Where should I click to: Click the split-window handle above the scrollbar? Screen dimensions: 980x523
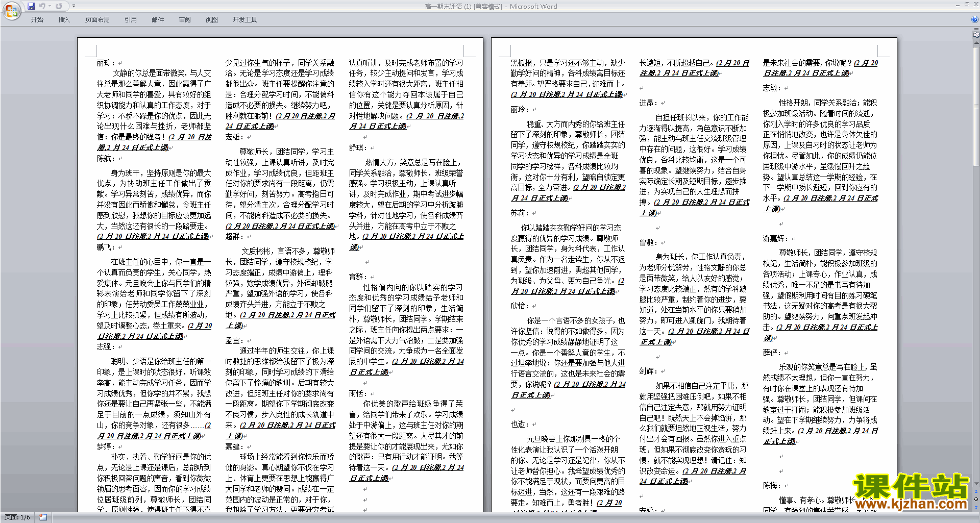976,30
